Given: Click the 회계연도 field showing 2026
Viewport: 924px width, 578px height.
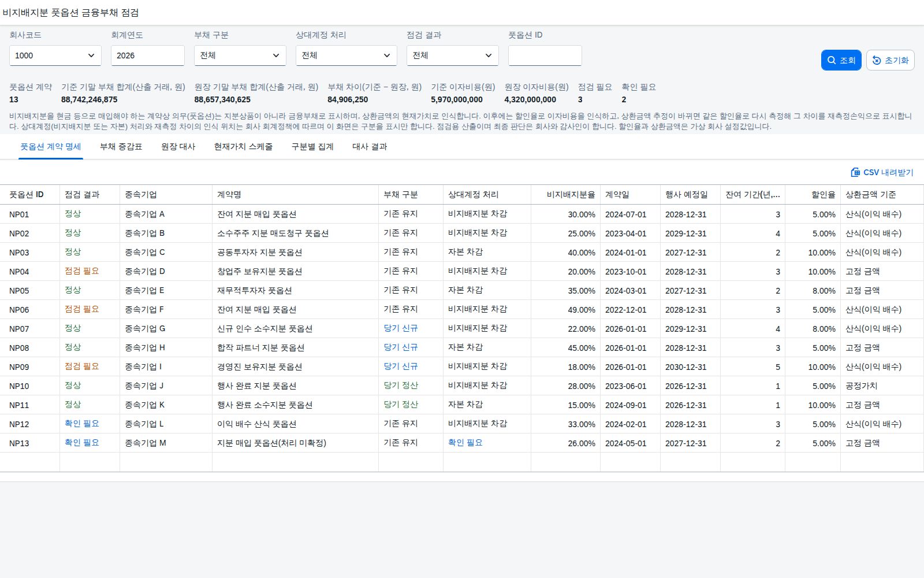Looking at the screenshot, I should click(148, 55).
